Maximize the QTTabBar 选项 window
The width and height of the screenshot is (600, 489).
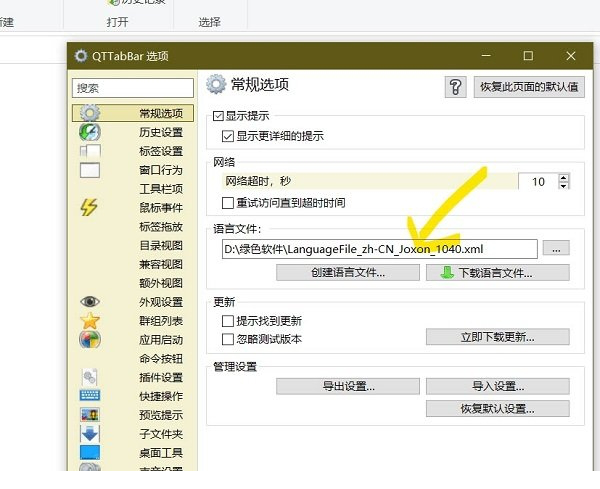(x=528, y=56)
